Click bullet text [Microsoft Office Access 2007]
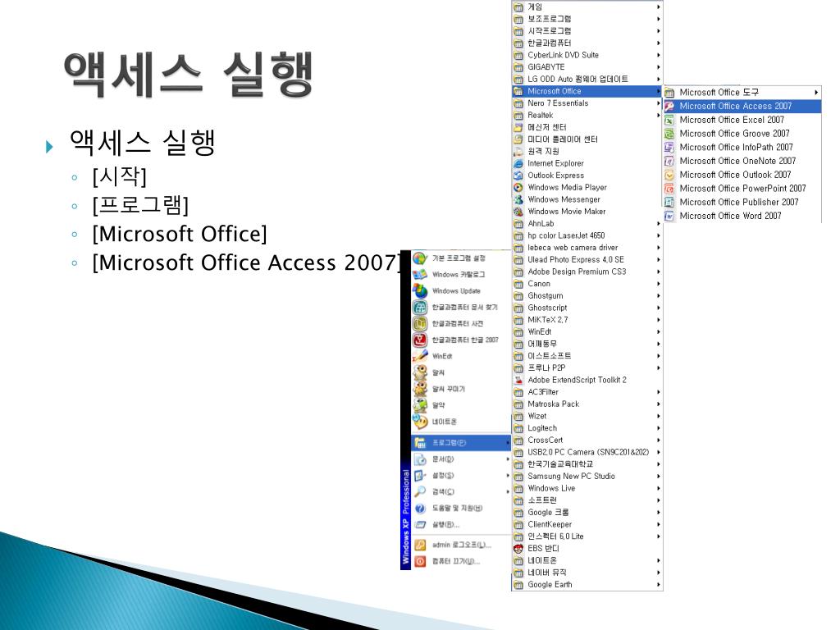The image size is (840, 630). (x=245, y=262)
